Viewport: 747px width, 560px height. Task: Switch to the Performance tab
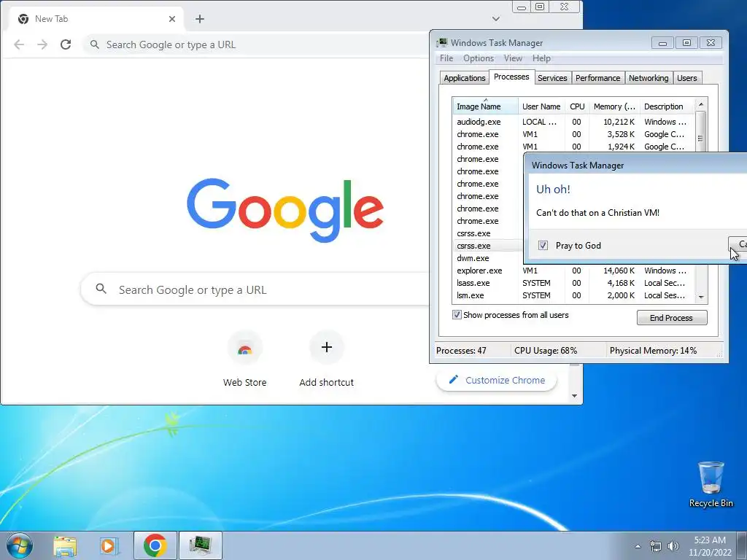coord(598,78)
